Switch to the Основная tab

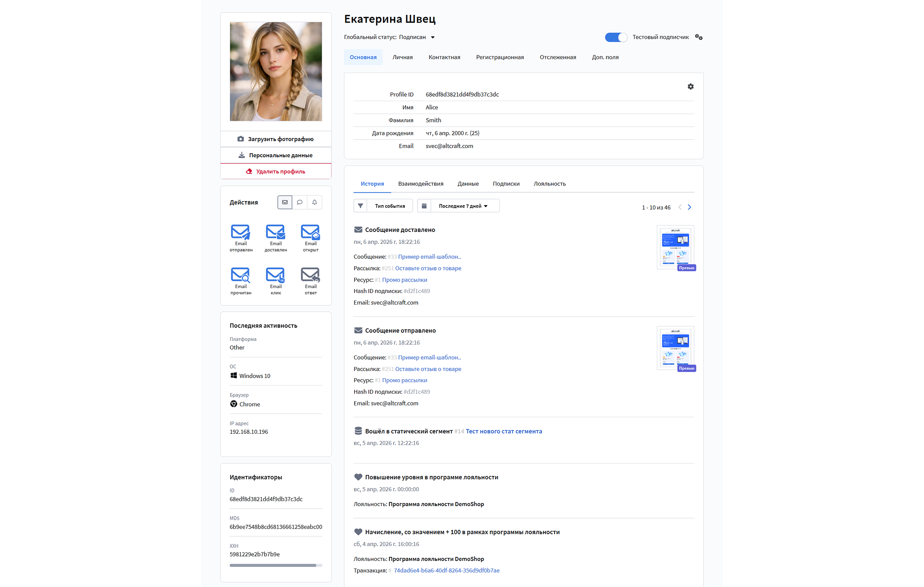pyautogui.click(x=363, y=57)
